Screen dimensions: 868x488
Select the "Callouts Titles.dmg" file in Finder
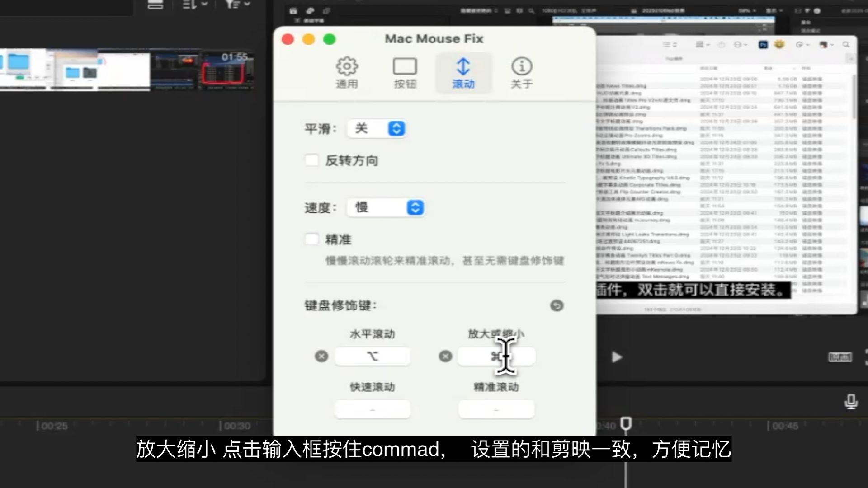637,150
